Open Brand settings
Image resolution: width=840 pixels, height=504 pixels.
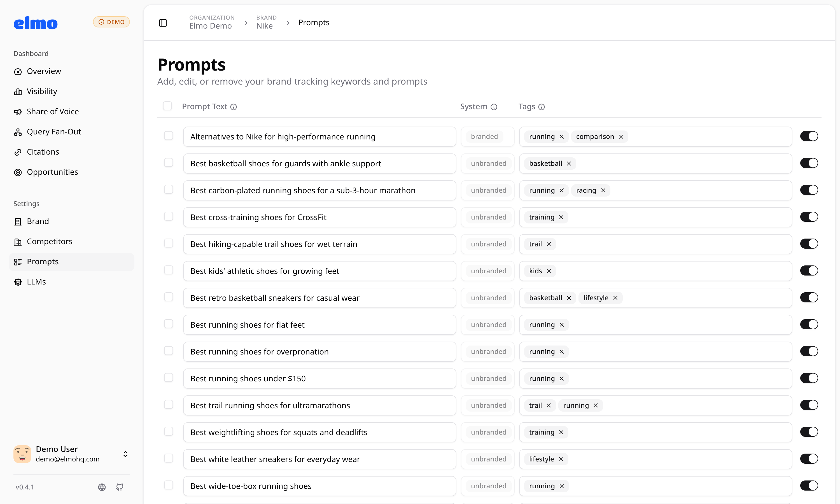(72, 221)
